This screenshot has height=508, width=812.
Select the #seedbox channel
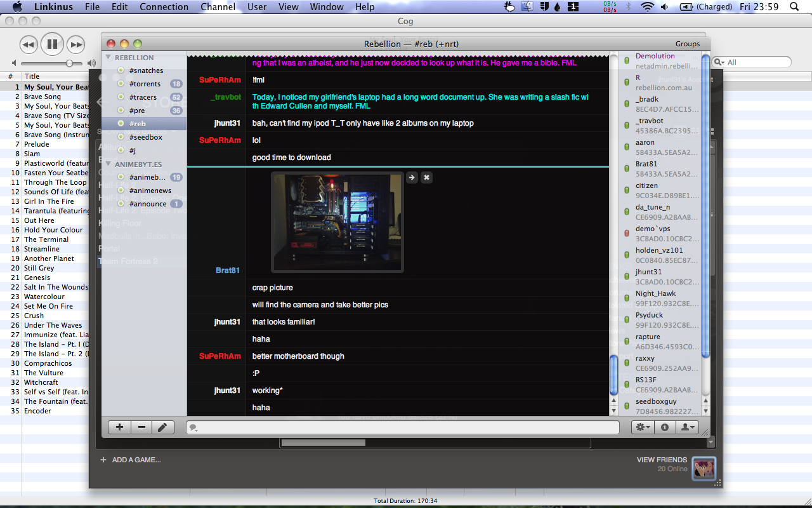144,137
